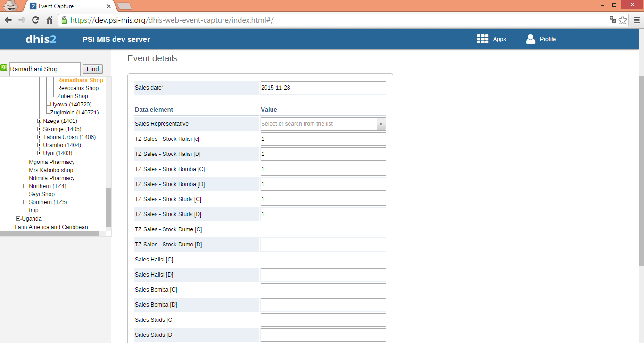
Task: Click the browser forward arrow
Action: click(22, 20)
